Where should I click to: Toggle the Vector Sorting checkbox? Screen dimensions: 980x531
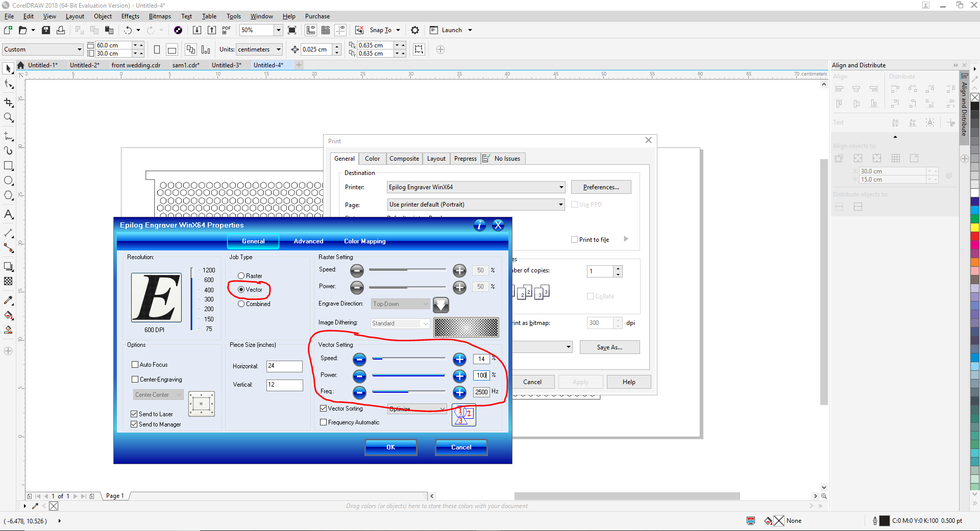coord(324,409)
